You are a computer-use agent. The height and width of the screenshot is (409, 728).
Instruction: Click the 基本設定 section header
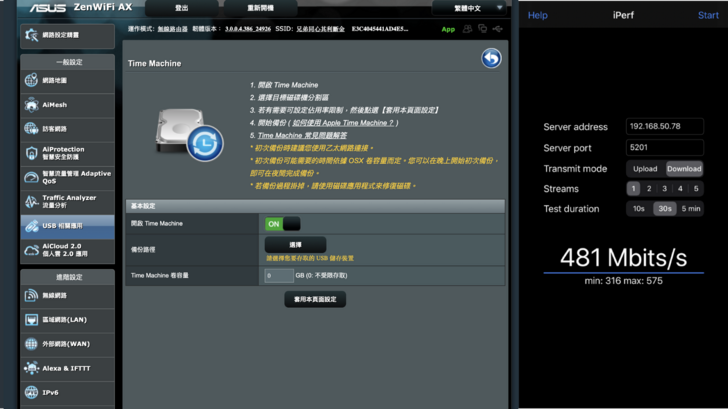pyautogui.click(x=315, y=206)
